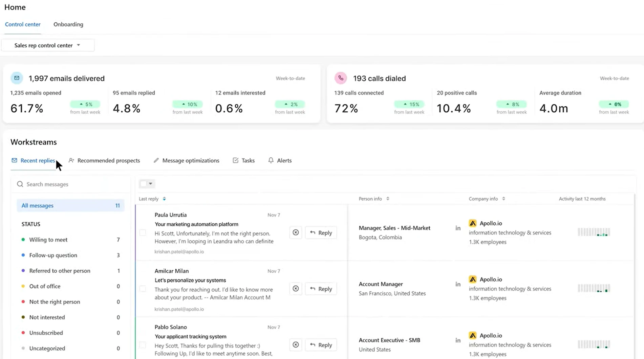Screen dimensions: 644x359
Task: Check the checkbox on Paula Urrutia's reply
Action: tap(143, 233)
